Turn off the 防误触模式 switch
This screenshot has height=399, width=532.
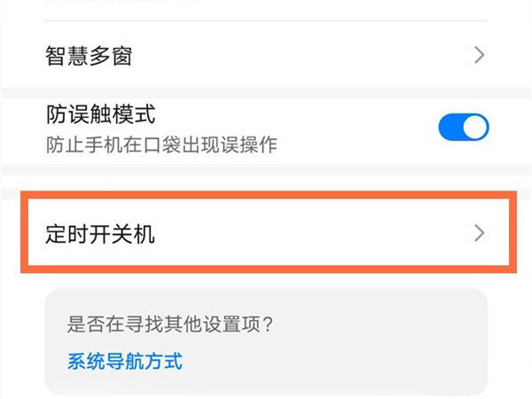463,129
